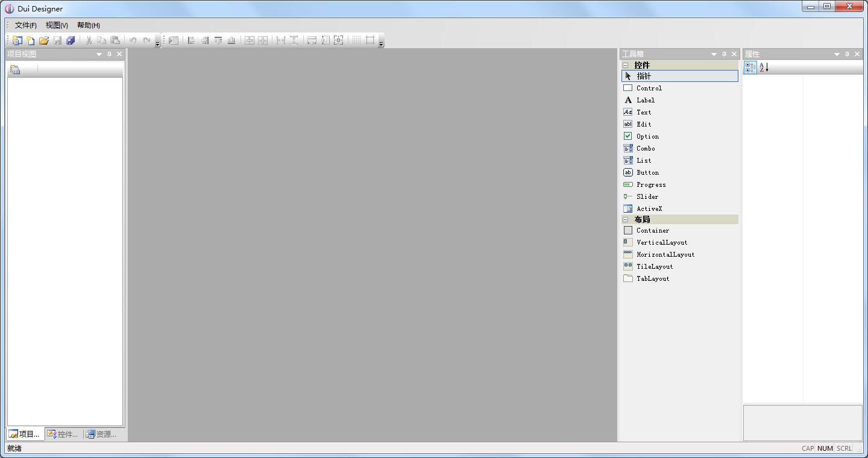Viewport: 868px width, 458px height.
Task: Collapse the 控件 group in toolbox
Action: [626, 65]
